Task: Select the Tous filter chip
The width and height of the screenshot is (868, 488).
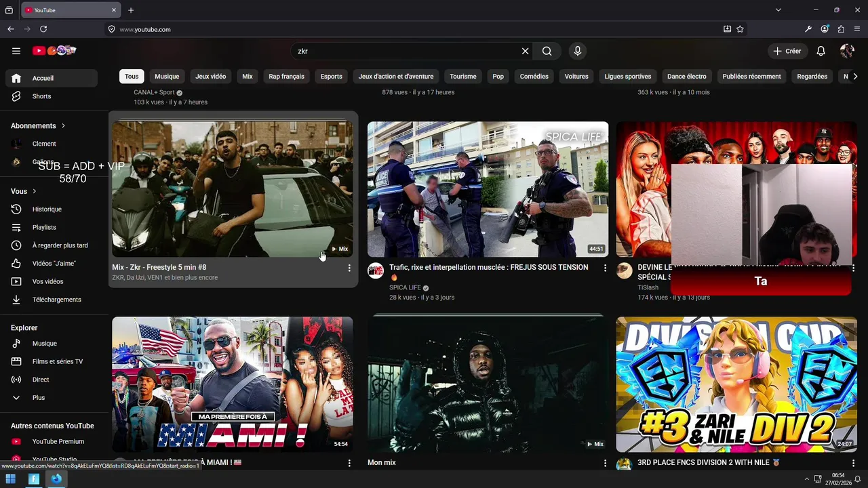Action: (132, 77)
